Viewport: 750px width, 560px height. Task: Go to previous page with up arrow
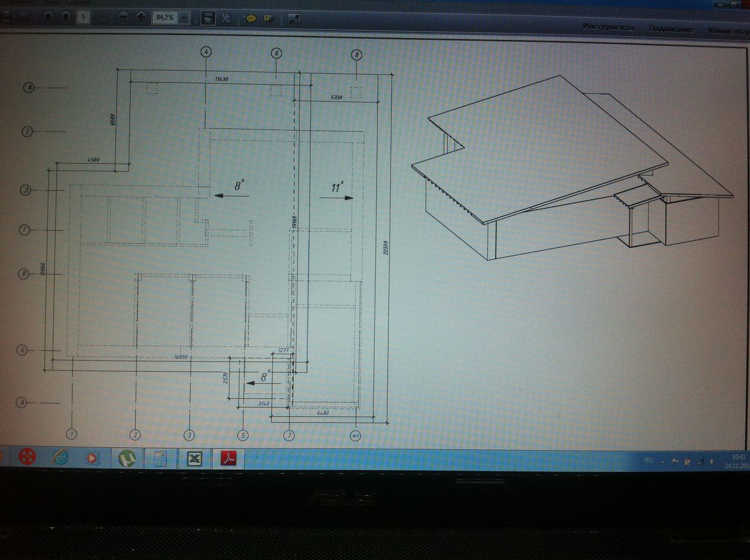[x=48, y=17]
